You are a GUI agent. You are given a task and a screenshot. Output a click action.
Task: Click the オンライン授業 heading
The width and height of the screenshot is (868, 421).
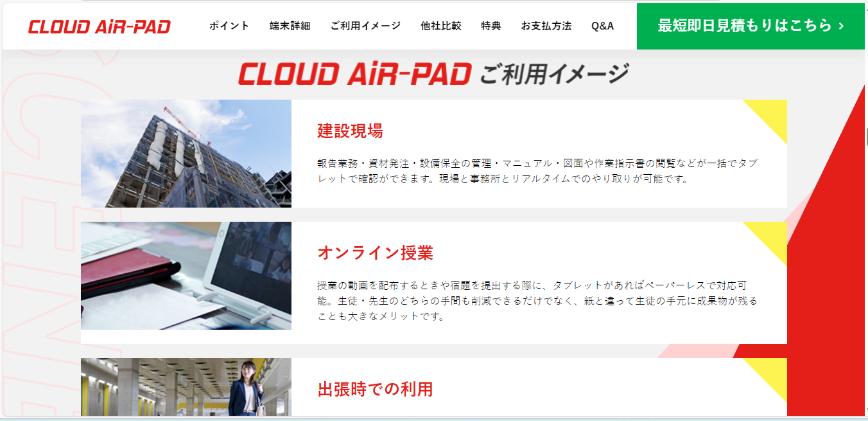(x=375, y=253)
